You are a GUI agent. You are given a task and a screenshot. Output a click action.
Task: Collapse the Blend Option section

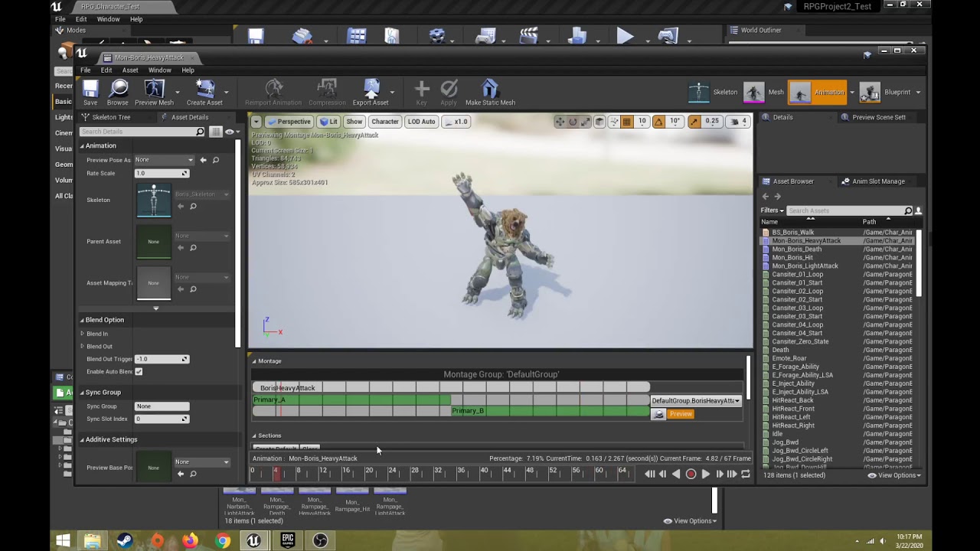tap(83, 320)
